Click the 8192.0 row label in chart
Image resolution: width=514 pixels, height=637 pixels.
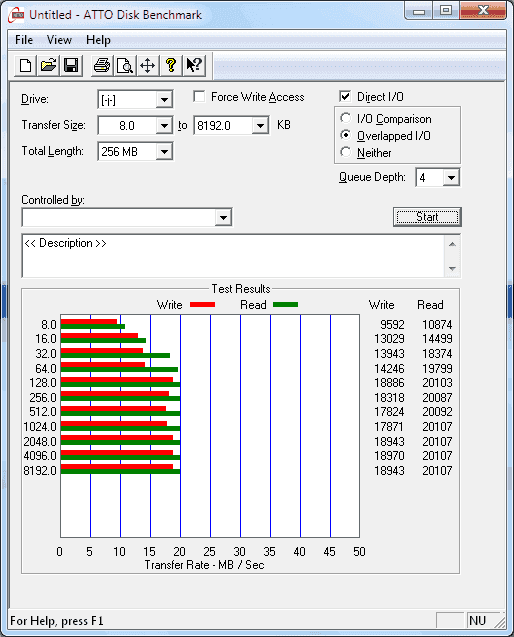tap(40, 470)
